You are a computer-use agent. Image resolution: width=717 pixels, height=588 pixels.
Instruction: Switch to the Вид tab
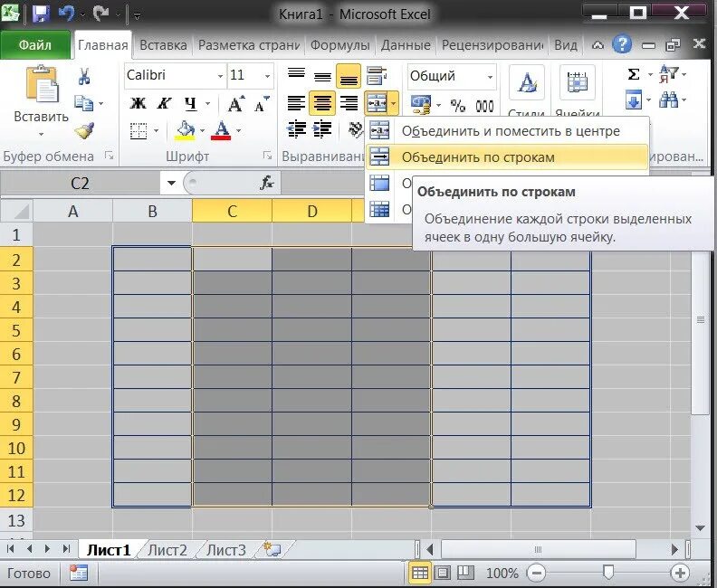pos(566,45)
